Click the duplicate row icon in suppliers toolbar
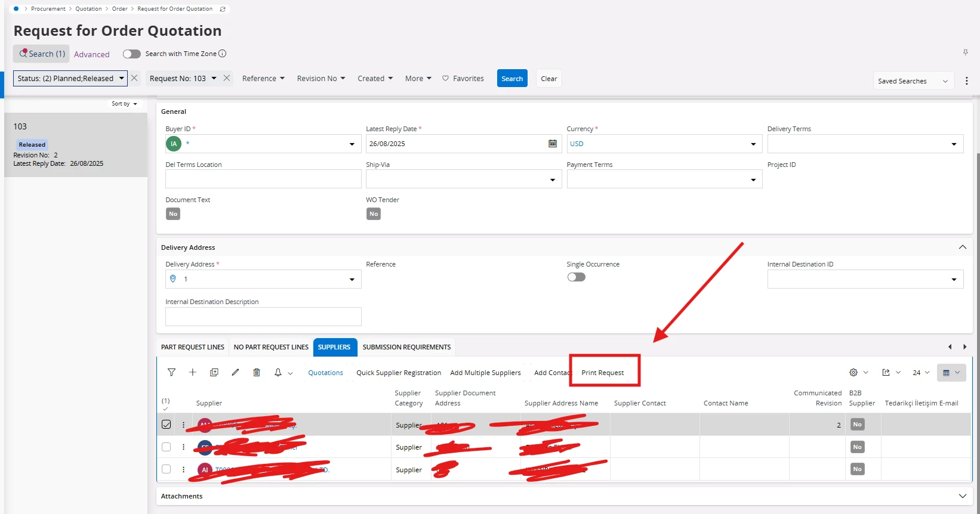 (x=214, y=373)
